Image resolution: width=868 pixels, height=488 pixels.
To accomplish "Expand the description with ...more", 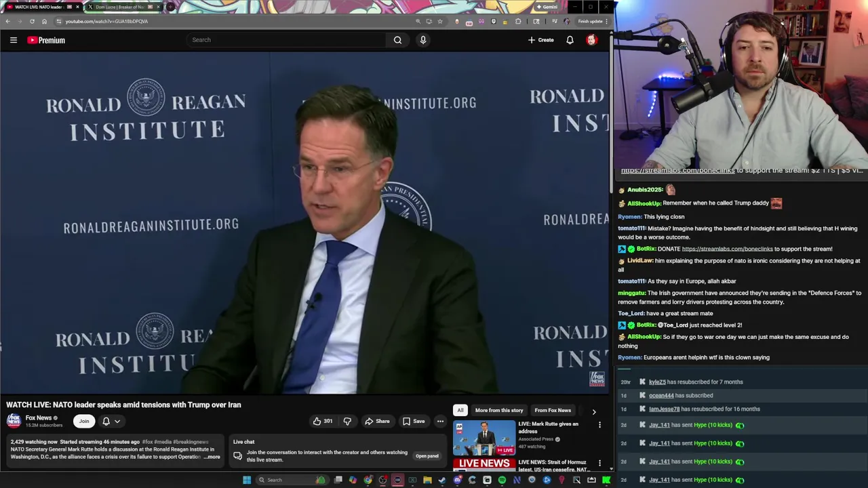I will pyautogui.click(x=212, y=457).
